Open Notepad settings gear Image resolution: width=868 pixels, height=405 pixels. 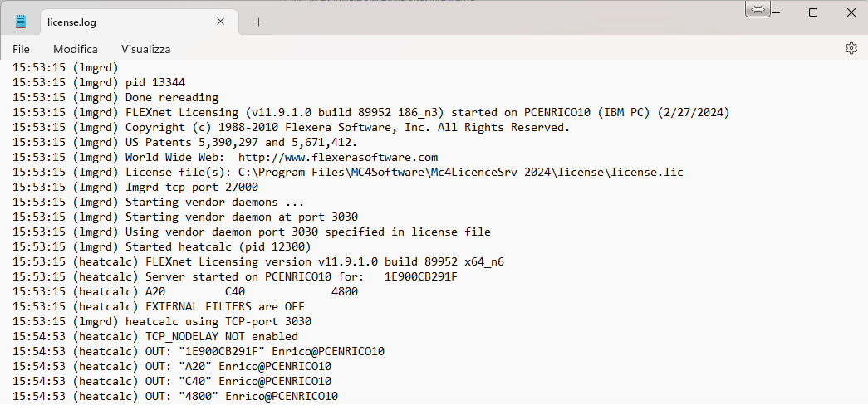tap(851, 49)
